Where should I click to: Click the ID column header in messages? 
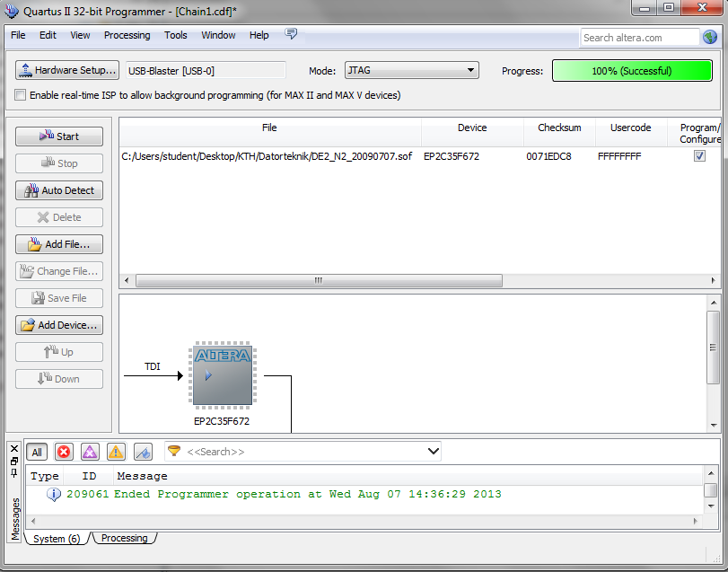tap(89, 476)
